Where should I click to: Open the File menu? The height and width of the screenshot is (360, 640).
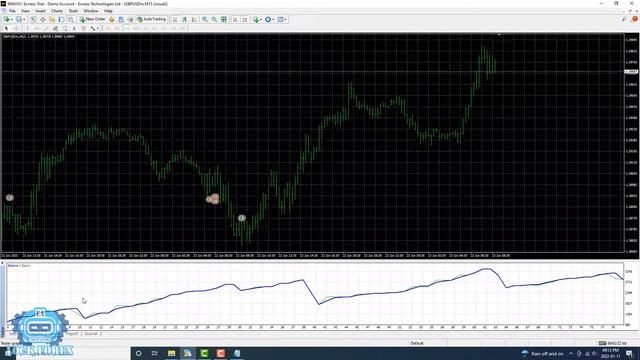(12, 11)
